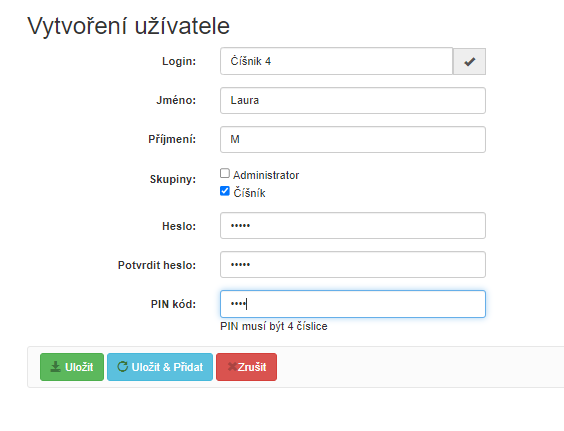Click the Číšník checkbox label
This screenshot has height=431, width=564.
click(x=249, y=193)
